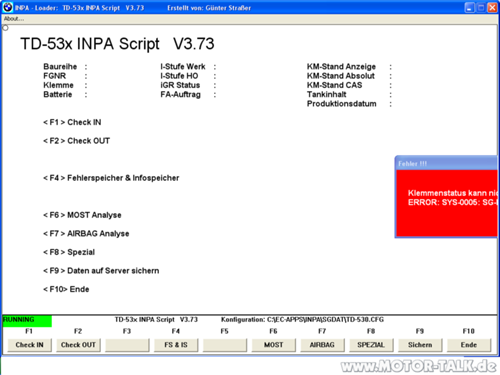Click the KM-Stand Absolut label
500x375 pixels.
click(341, 76)
